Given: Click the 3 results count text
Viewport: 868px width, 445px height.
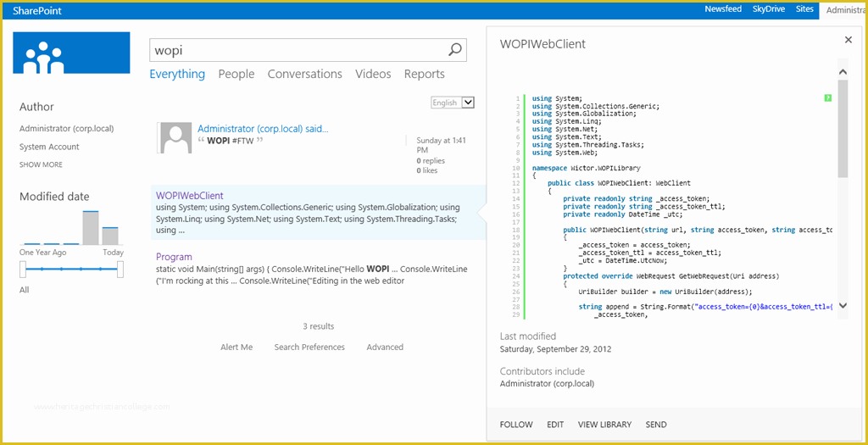Looking at the screenshot, I should 319,326.
